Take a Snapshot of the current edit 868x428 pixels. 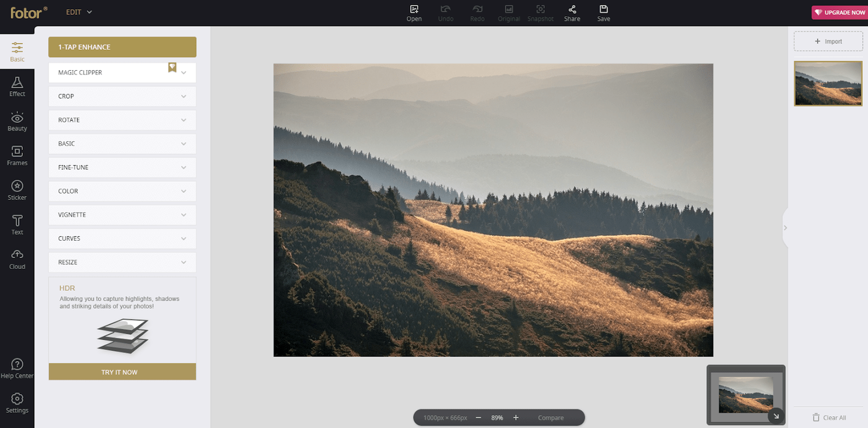(x=540, y=12)
